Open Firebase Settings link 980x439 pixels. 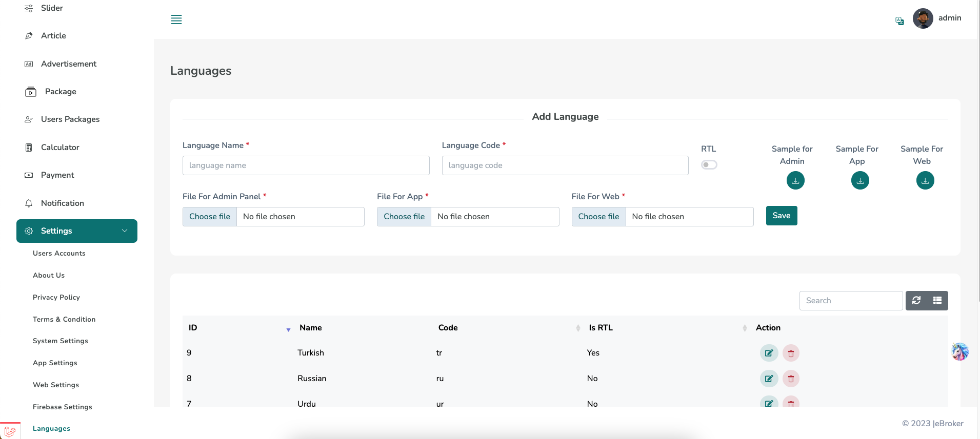63,407
